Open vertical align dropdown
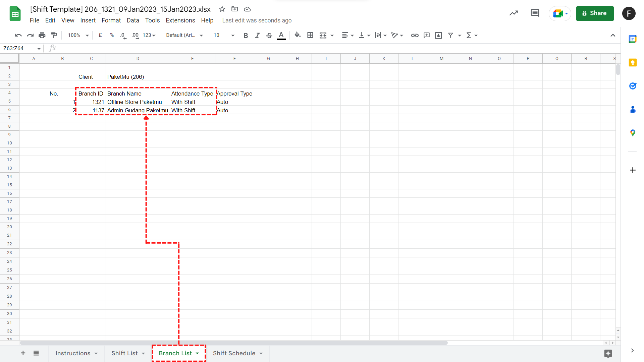644x362 pixels. [x=364, y=35]
